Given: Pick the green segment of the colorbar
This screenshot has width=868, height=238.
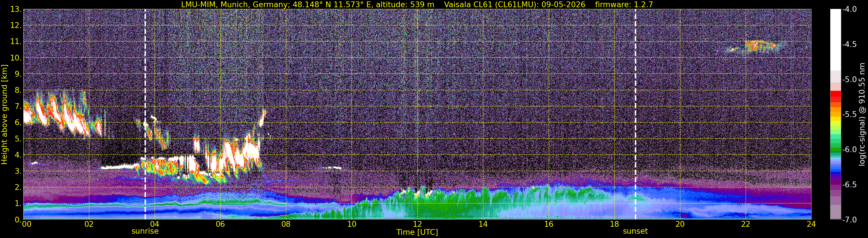Looking at the screenshot, I should point(836,150).
